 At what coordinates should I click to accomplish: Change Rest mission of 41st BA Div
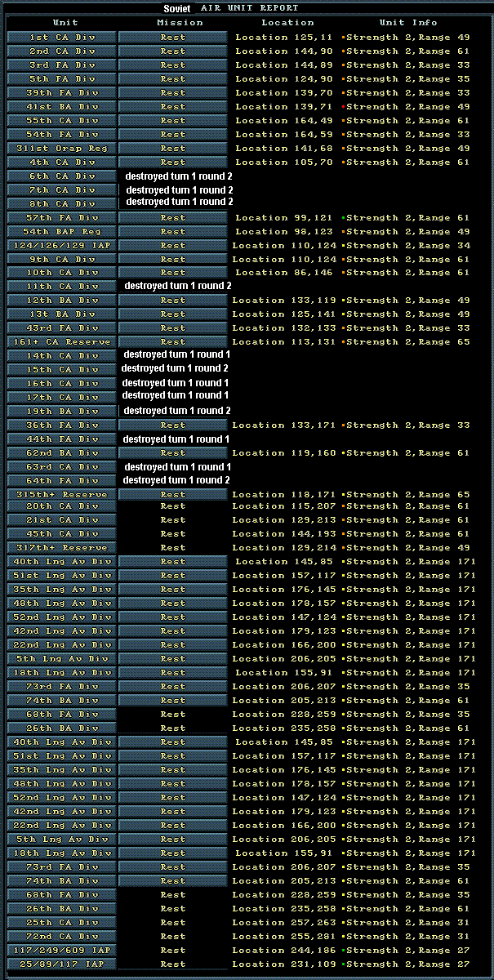pyautogui.click(x=173, y=107)
